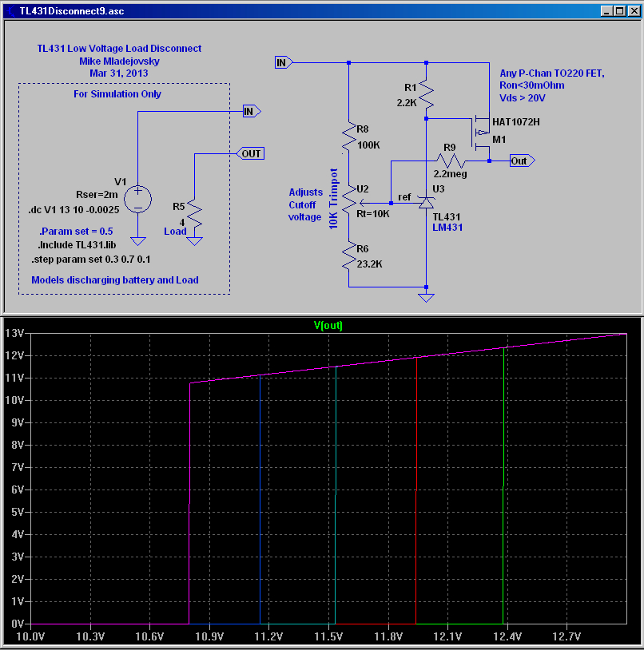The image size is (644, 650).
Task: Click the 'Rser=2m' value text
Action: pos(97,194)
